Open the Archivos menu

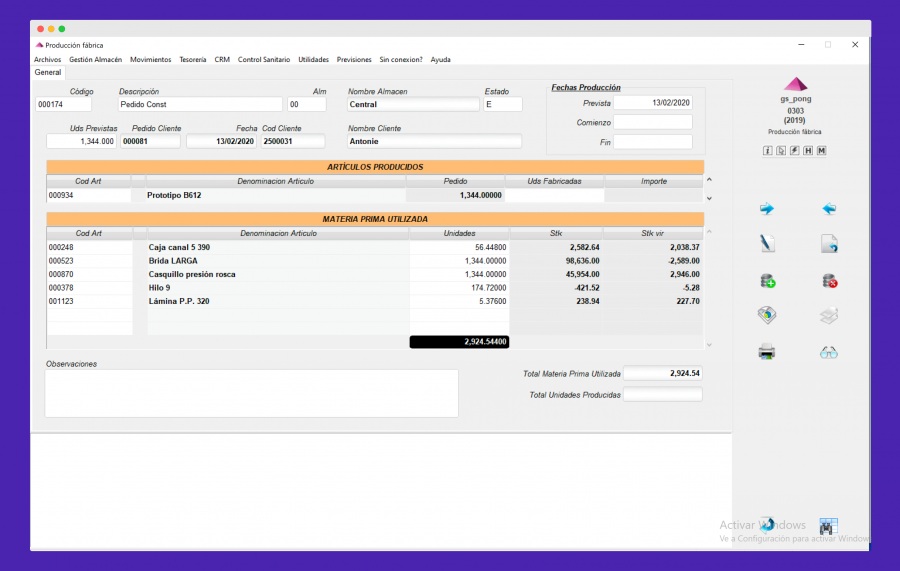[48, 60]
